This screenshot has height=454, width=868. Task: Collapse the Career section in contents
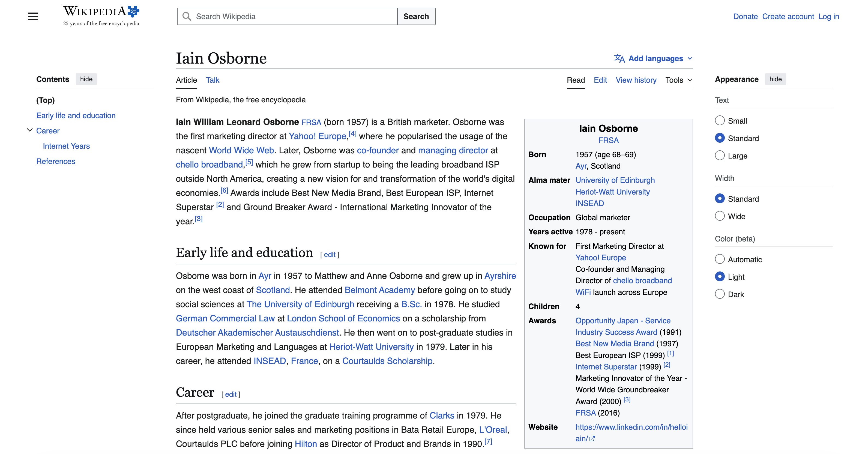[x=30, y=130]
